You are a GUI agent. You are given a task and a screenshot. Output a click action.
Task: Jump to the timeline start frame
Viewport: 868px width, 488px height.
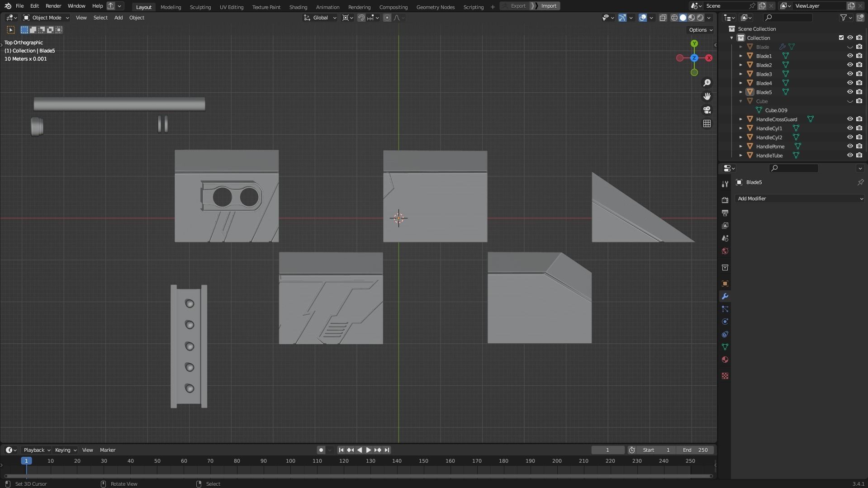coord(341,450)
